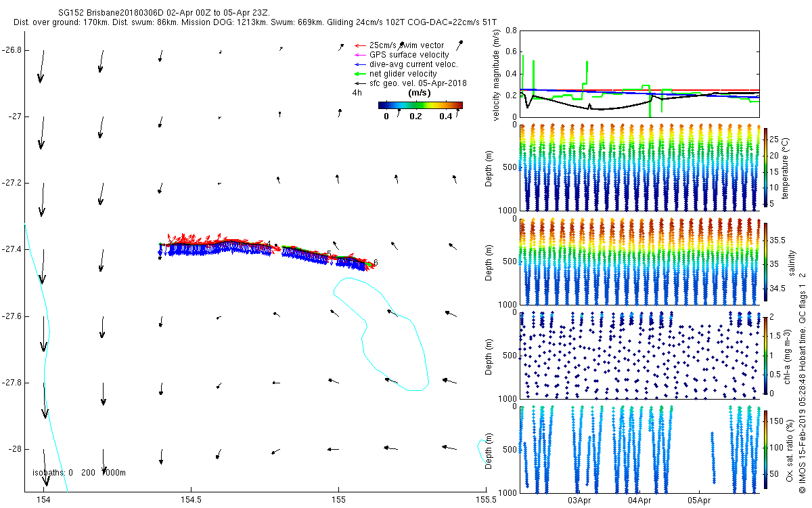Screen dimensions: 812x508
Task: Click the -26.8 latitude tick label
Action: (x=12, y=50)
